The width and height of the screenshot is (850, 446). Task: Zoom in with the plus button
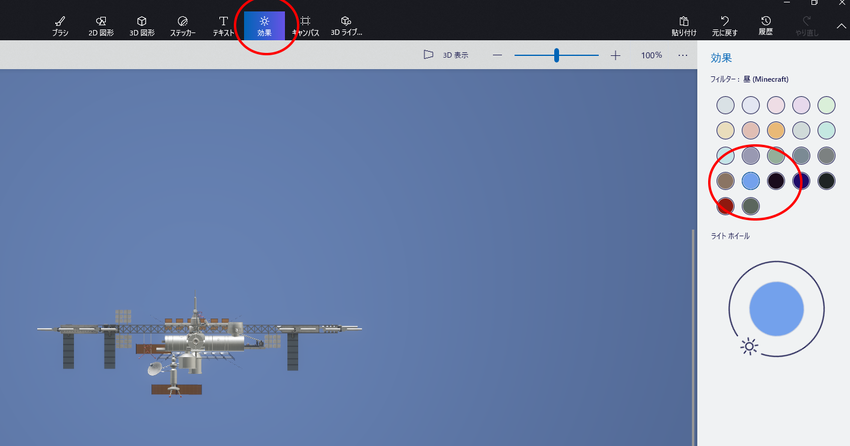point(615,55)
